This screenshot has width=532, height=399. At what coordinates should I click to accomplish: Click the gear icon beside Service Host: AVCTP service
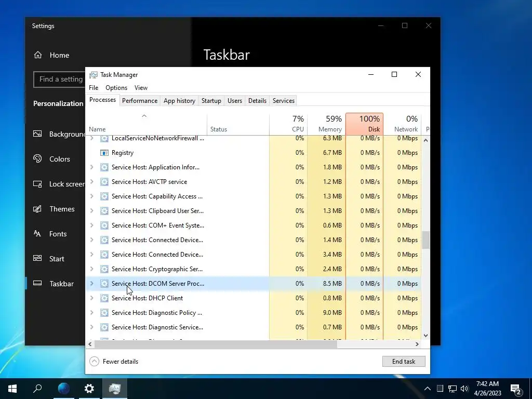tap(104, 182)
